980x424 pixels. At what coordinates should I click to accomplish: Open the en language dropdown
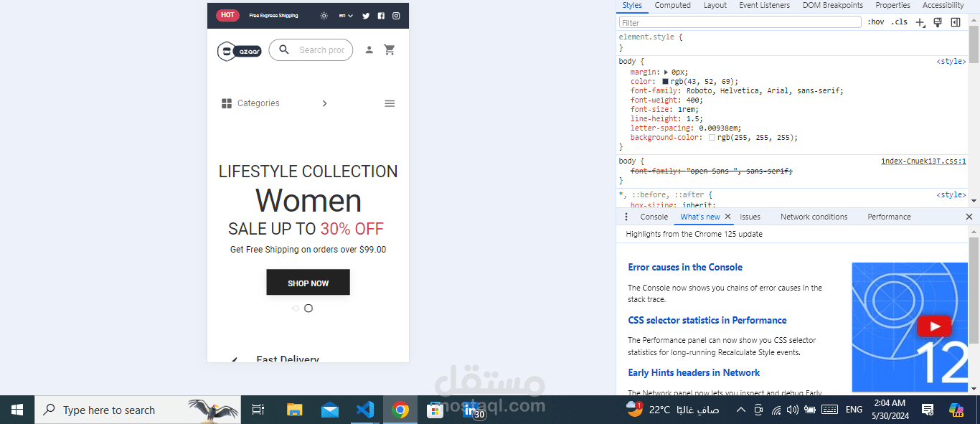[x=346, y=15]
